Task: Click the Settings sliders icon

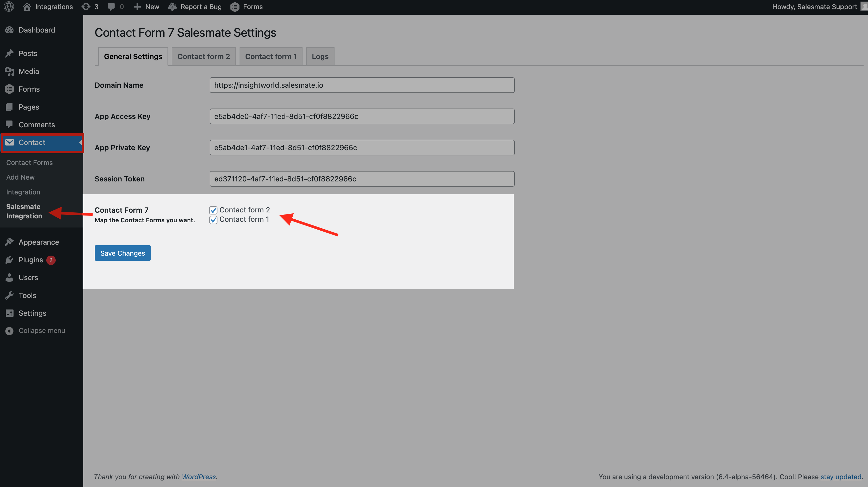Action: pos(9,313)
